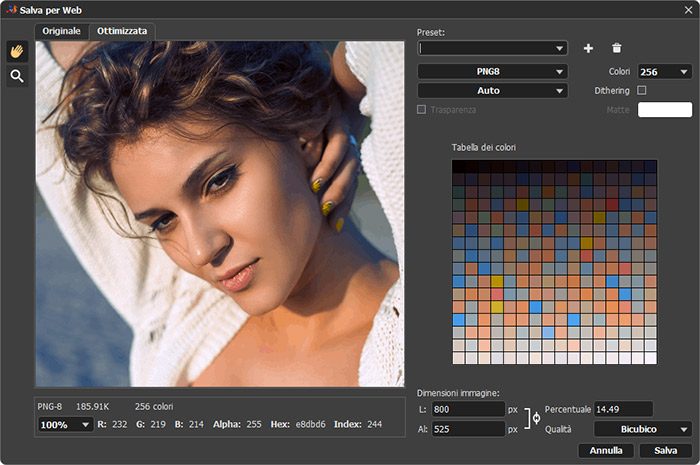Select the Hand pan tool

pos(17,51)
